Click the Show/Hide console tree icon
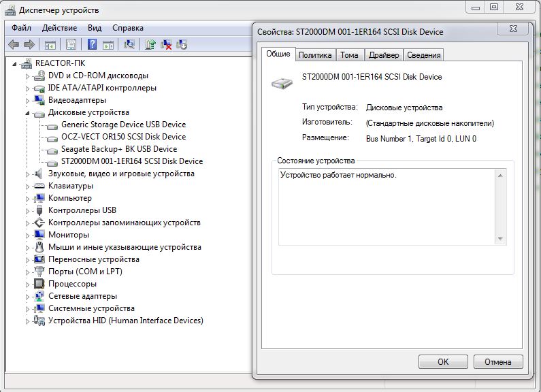The image size is (541, 392). tap(50, 45)
